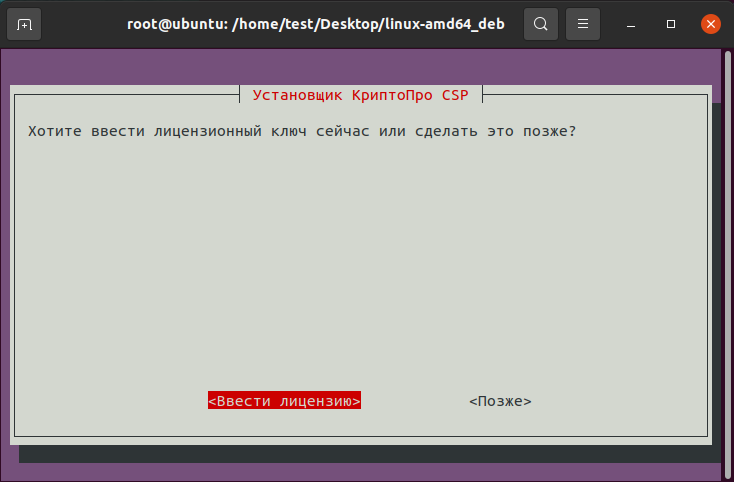Viewport: 734px width, 482px height.
Task: Click the root@ubuntu window title text
Action: (316, 24)
